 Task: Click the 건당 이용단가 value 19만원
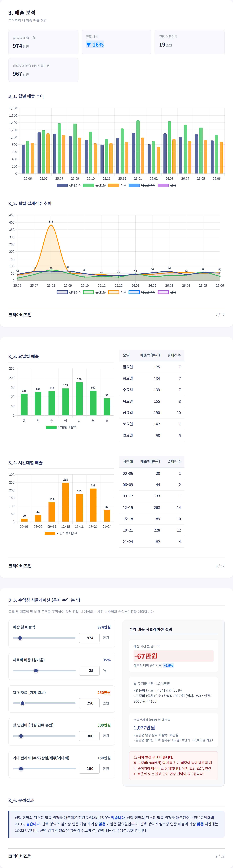165,44
